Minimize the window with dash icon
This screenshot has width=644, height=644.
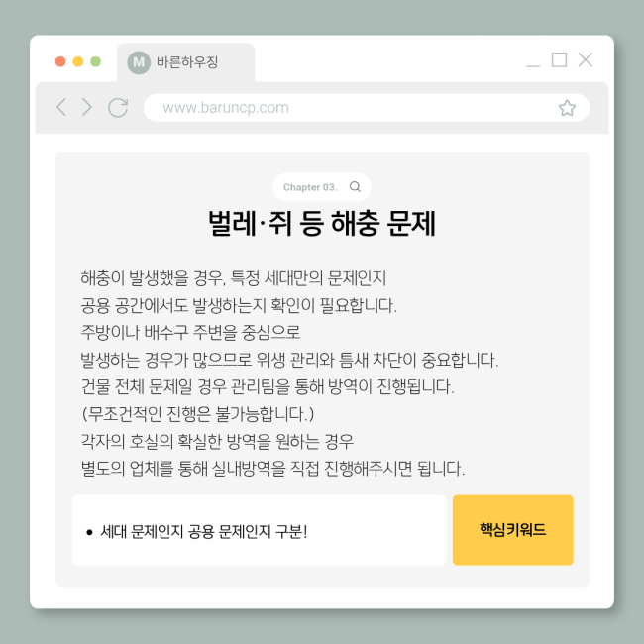pyautogui.click(x=533, y=65)
